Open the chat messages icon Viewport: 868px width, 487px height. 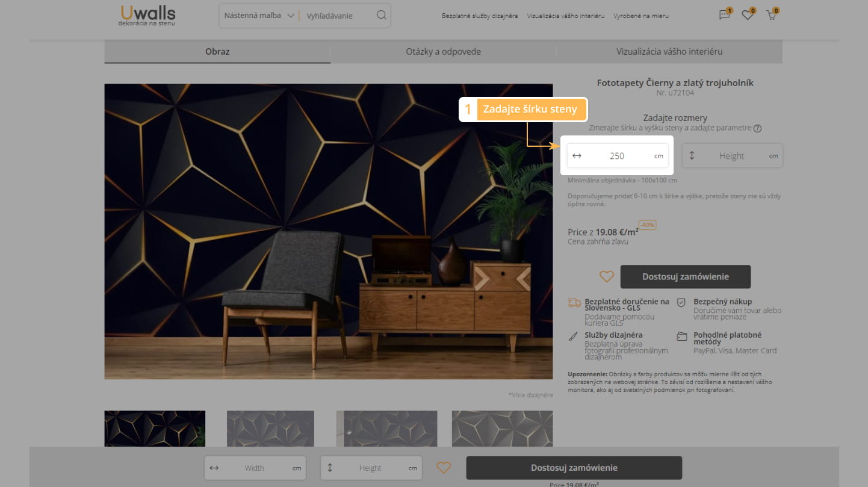724,16
